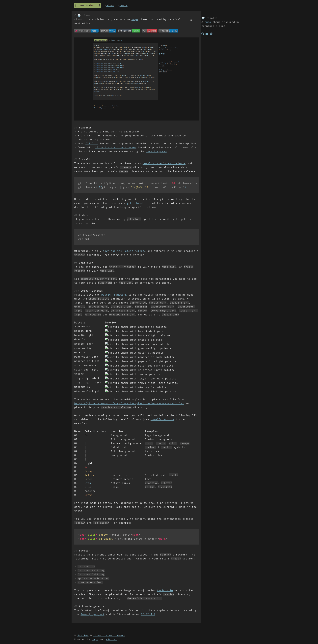Open the git submodule link
Image resolution: width=318 pixels, height=644 pixels.
click(x=137, y=203)
